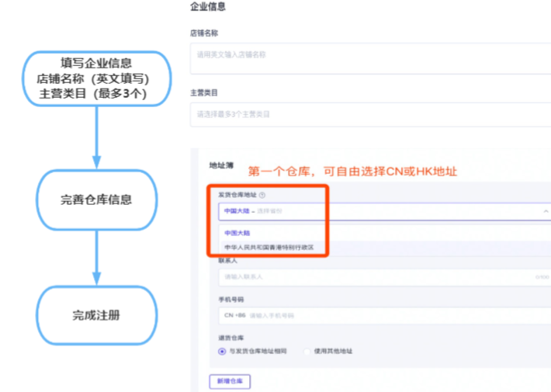Choose 中华人民共和国香港特别行政区 from the list
Screen dimensions: 551x392
269,247
